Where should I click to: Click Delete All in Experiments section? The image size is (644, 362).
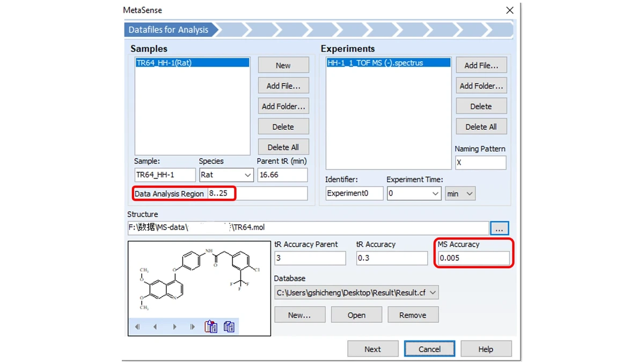pos(481,127)
